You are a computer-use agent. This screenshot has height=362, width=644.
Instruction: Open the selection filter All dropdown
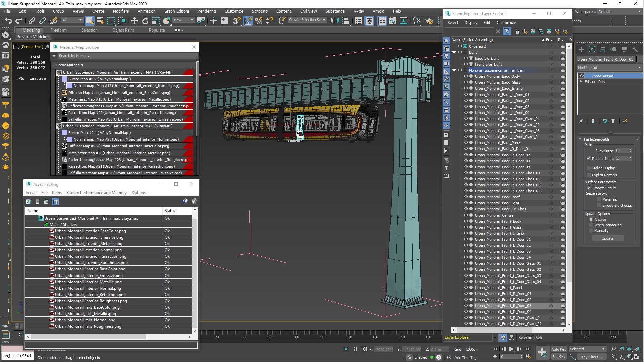point(72,20)
